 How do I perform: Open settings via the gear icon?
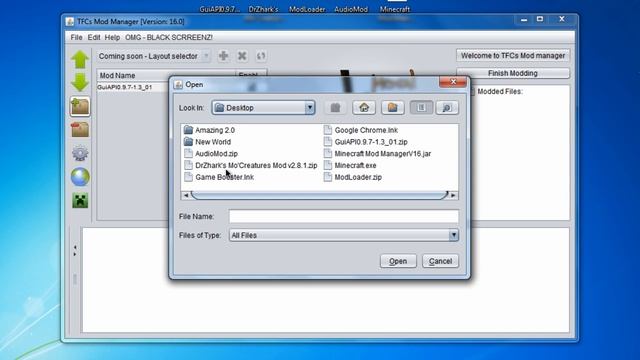pos(80,153)
